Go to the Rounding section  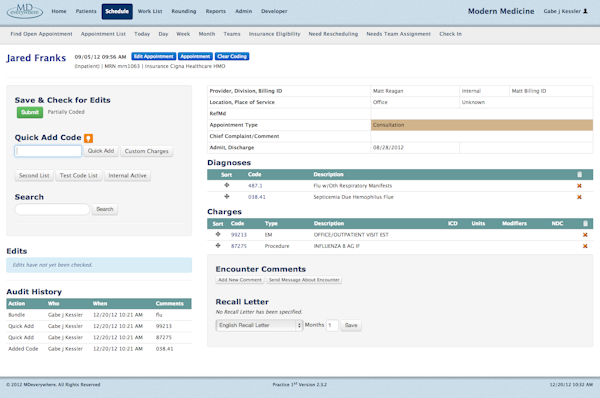(184, 11)
